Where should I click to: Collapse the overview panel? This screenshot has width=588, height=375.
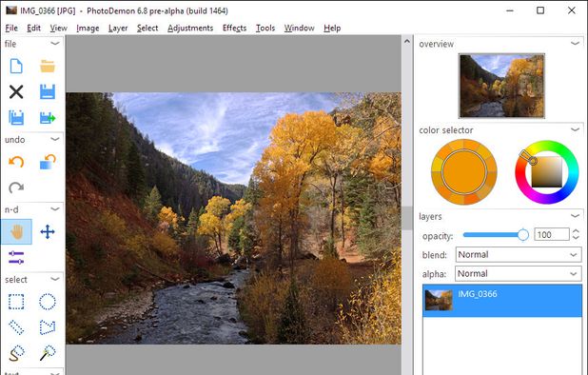576,44
